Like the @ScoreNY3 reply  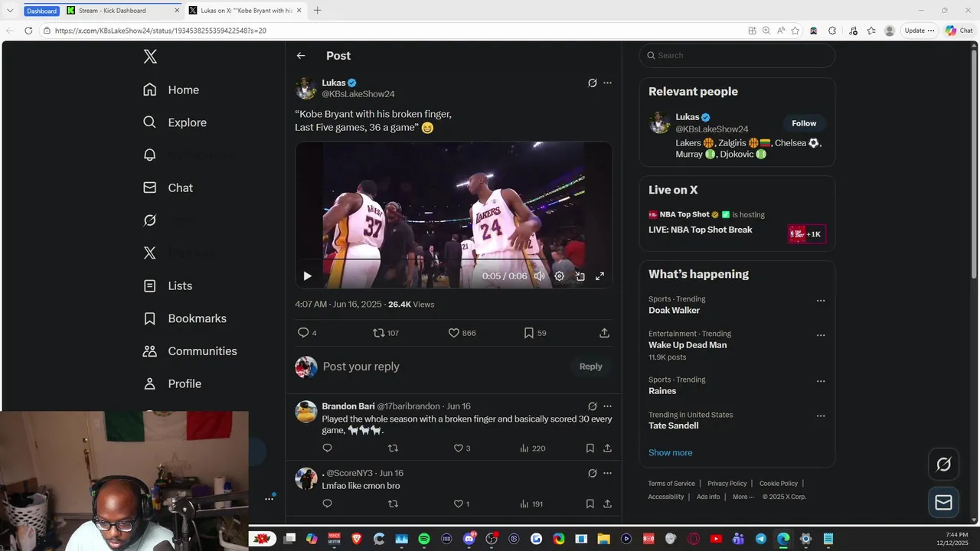462,504
